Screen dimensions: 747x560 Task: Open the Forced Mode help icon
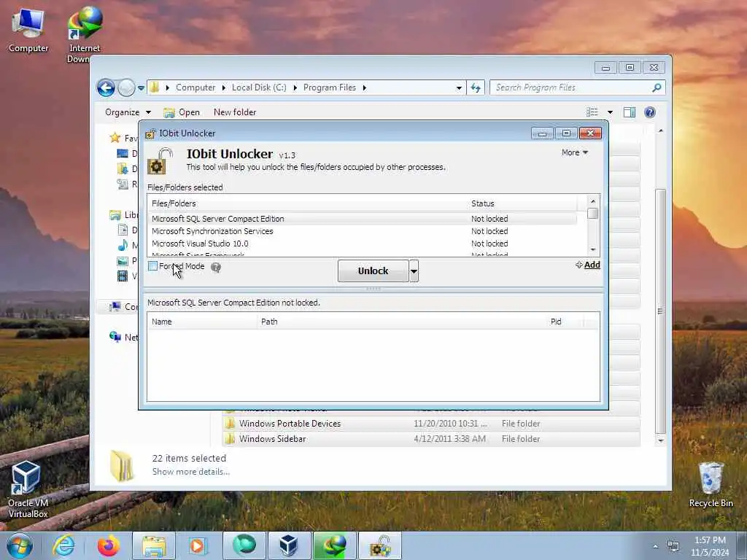216,267
